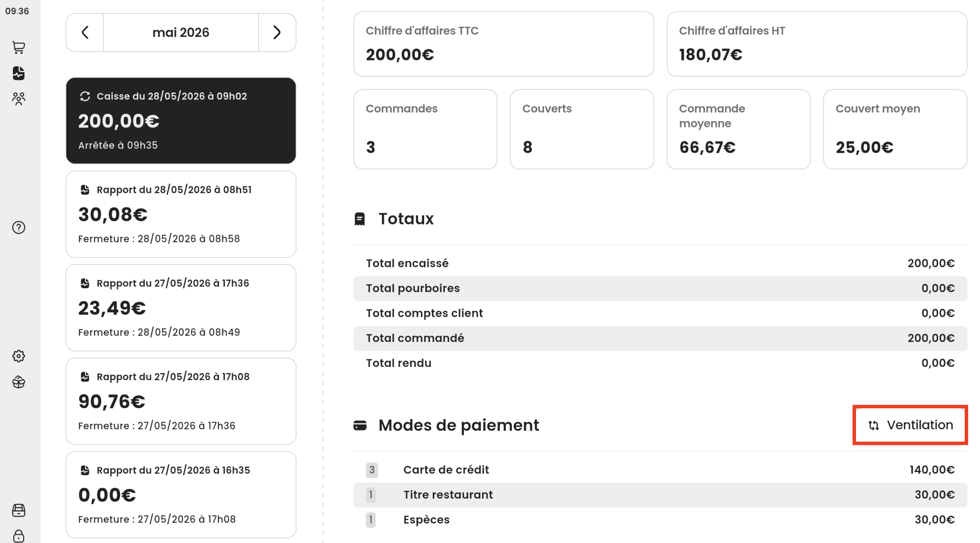This screenshot has height=543, width=980.
Task: Click the Totaux receipt icon
Action: coord(359,219)
